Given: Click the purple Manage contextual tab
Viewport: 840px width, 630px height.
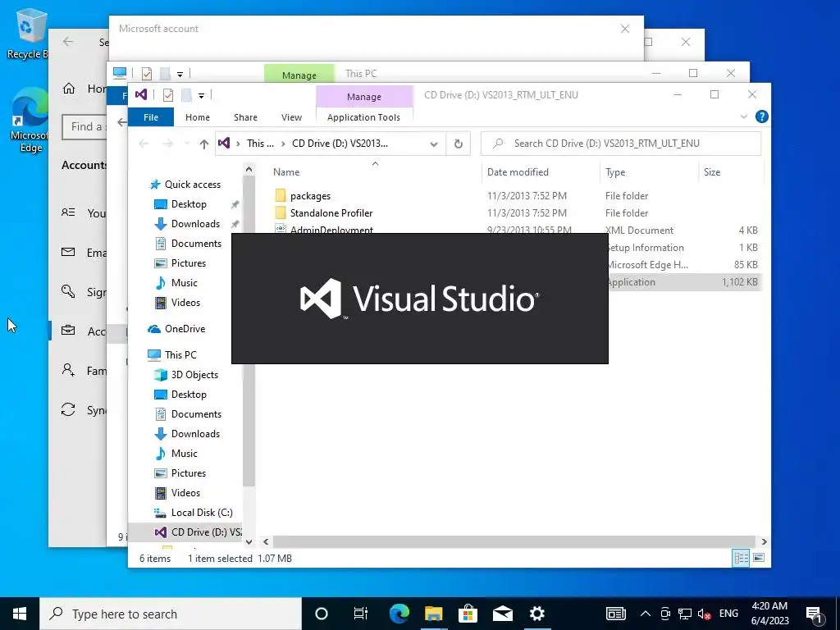Looking at the screenshot, I should pyautogui.click(x=363, y=97).
